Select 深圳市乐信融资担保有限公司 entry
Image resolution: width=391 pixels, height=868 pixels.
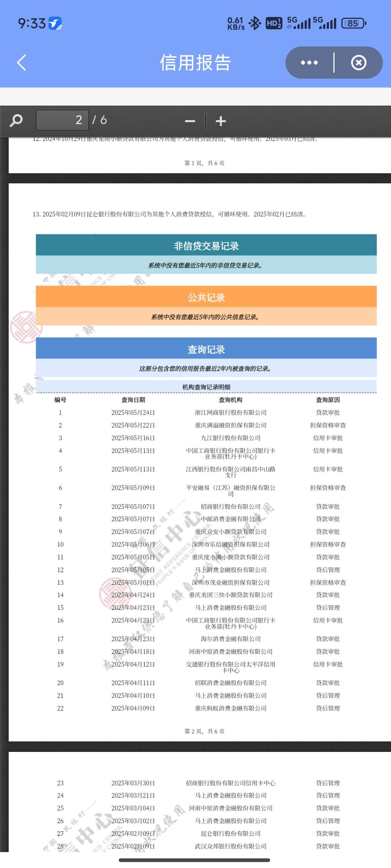231,544
